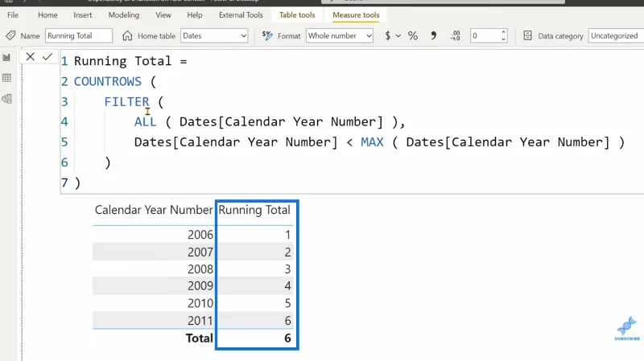Click running total value for 2010
The width and height of the screenshot is (644, 361).
[288, 303]
